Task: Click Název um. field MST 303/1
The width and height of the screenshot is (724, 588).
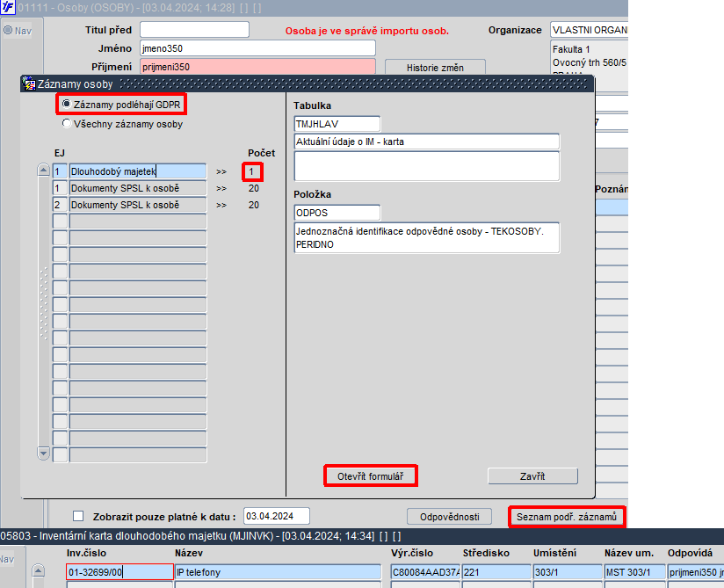Action: [635, 572]
